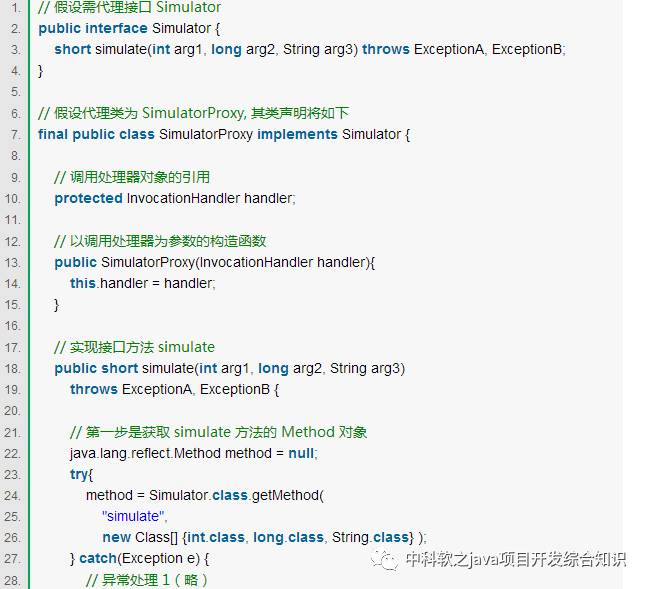The width and height of the screenshot is (647, 589).
Task: Click line number 13 in the gutter
Action: 13,263
